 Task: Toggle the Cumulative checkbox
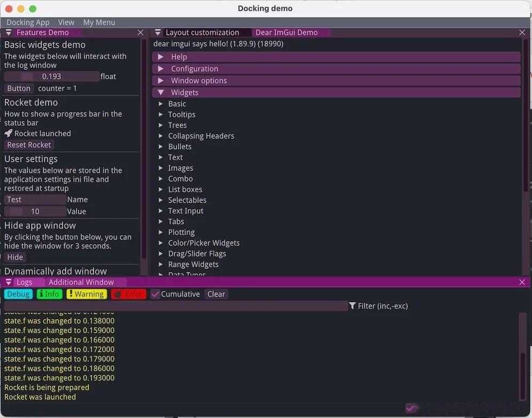click(156, 293)
